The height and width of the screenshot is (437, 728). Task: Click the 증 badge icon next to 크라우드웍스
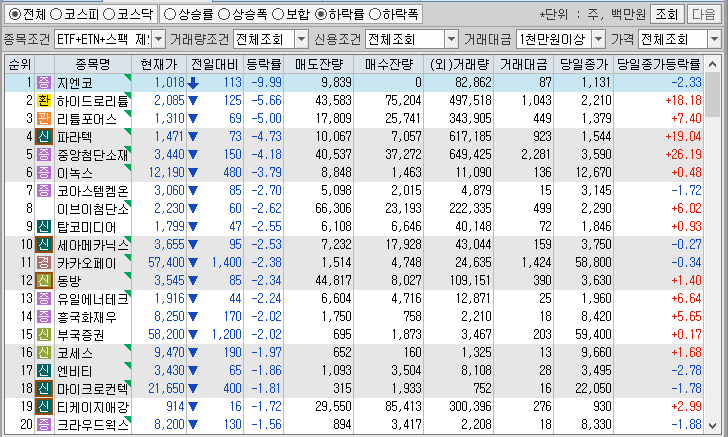44,424
